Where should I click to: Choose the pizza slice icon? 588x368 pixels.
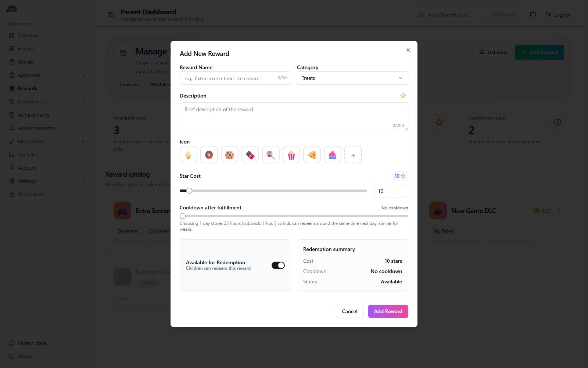(312, 155)
